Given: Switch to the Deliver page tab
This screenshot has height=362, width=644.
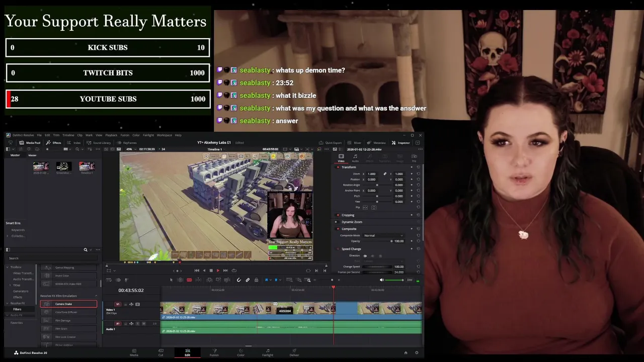Looking at the screenshot, I should [x=294, y=352].
